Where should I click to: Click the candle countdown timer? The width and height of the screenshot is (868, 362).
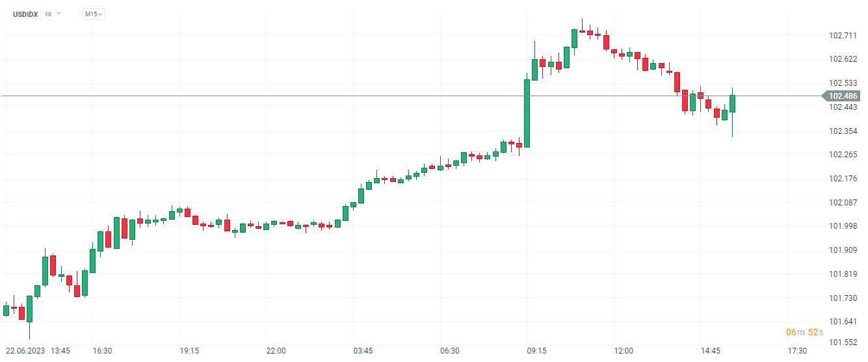coord(804,332)
